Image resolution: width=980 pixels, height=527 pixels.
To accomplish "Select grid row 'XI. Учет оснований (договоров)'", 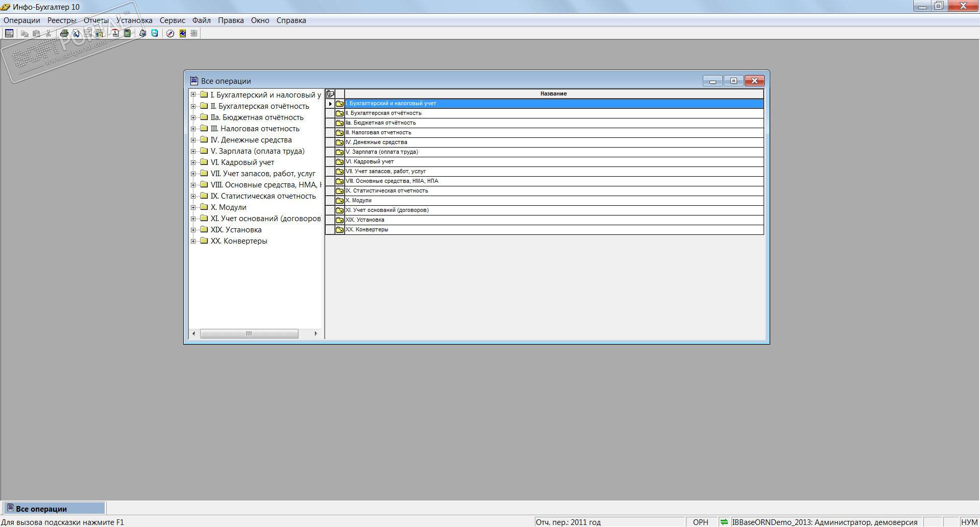I will coord(554,210).
